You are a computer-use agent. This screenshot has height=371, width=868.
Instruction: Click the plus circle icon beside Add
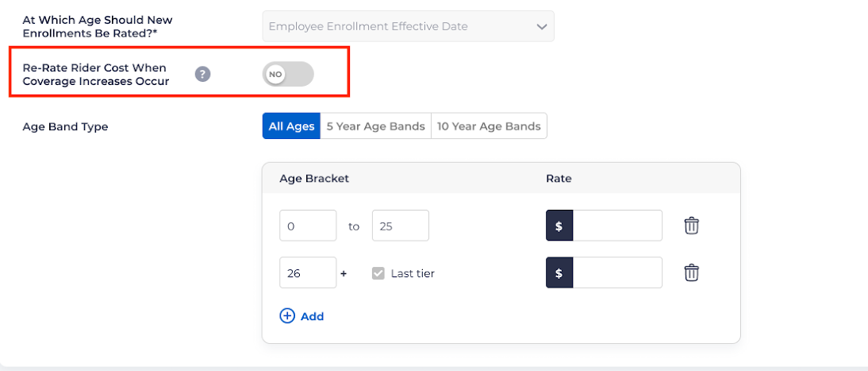pyautogui.click(x=287, y=316)
